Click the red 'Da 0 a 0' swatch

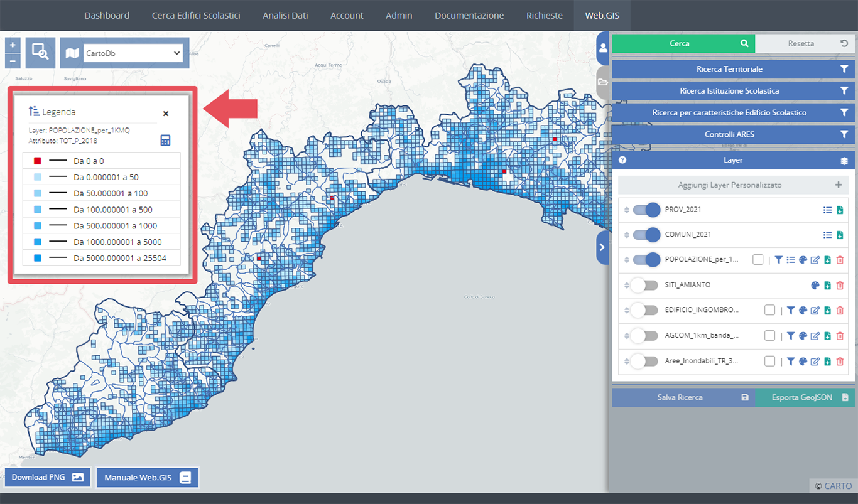point(37,161)
